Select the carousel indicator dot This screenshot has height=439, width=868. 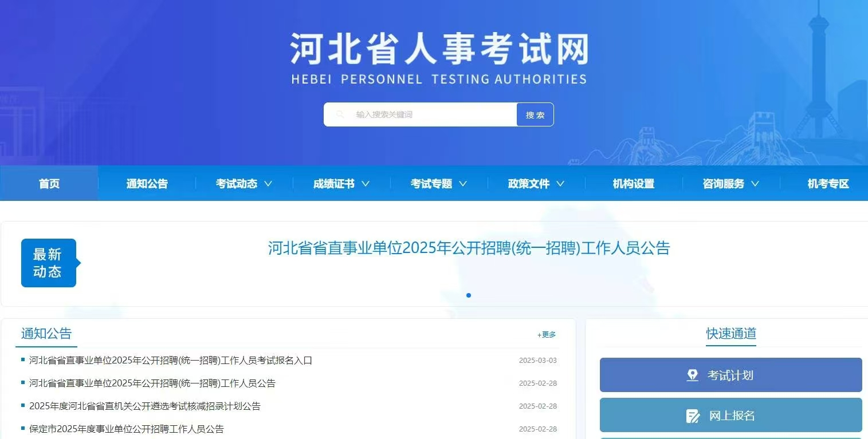pyautogui.click(x=469, y=295)
